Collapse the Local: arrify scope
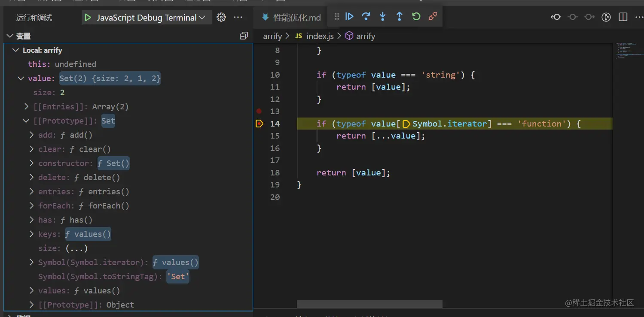Screen dimensions: 644x317 (16, 50)
